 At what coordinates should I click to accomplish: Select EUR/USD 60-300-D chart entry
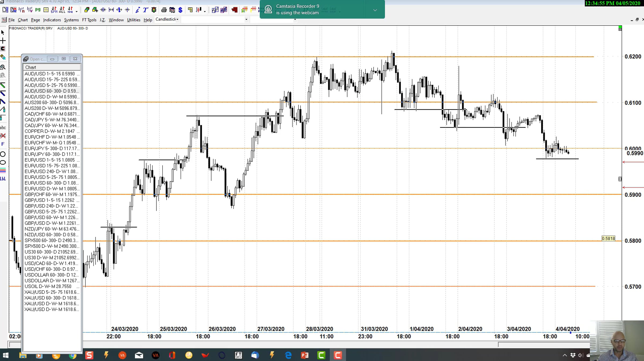52,183
